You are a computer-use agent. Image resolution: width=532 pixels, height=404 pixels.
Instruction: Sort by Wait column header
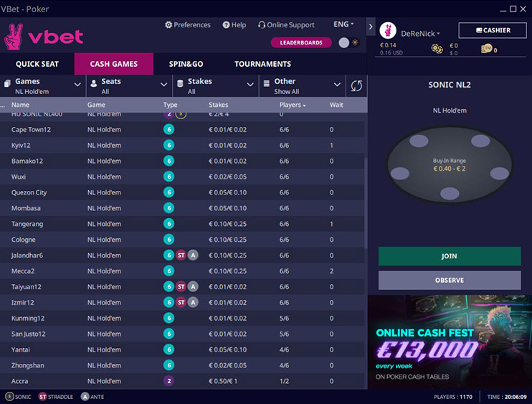[x=336, y=105]
